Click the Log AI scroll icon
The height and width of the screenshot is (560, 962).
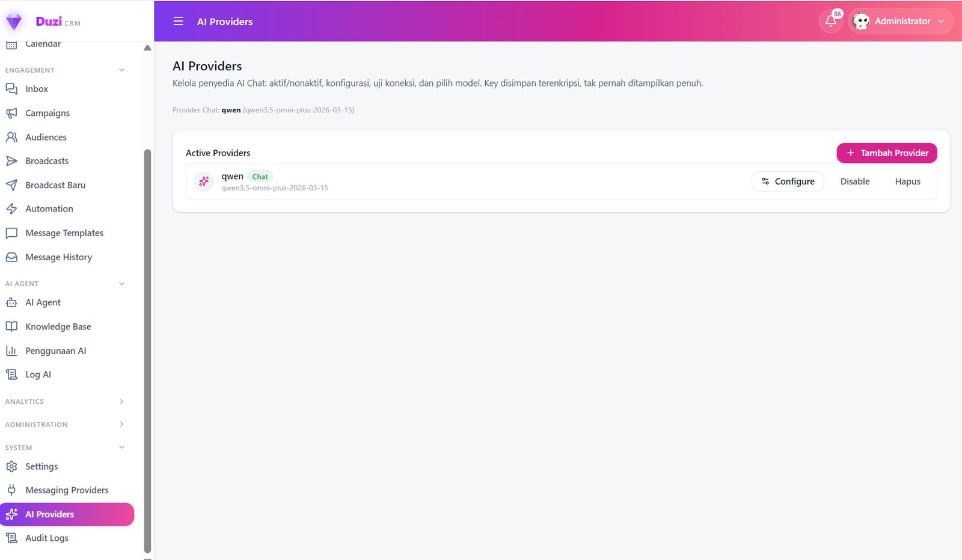tap(11, 374)
